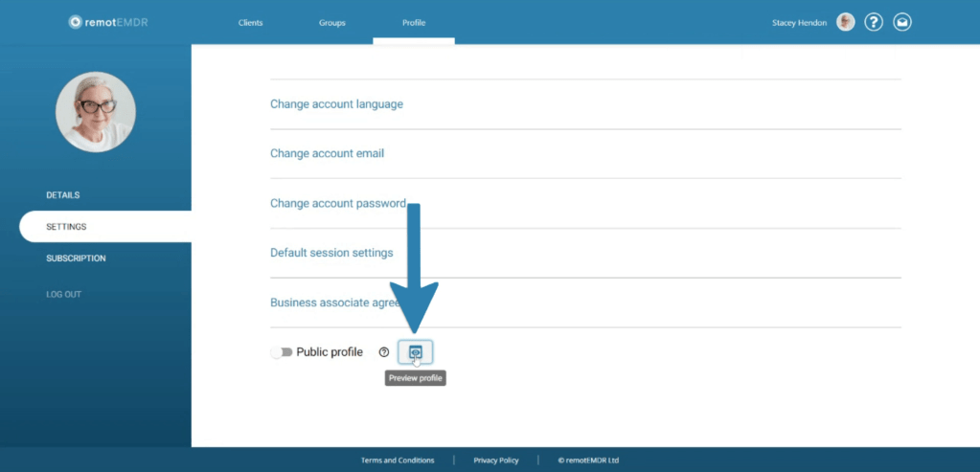Image resolution: width=980 pixels, height=472 pixels.
Task: Expand Change account email section
Action: pos(327,153)
